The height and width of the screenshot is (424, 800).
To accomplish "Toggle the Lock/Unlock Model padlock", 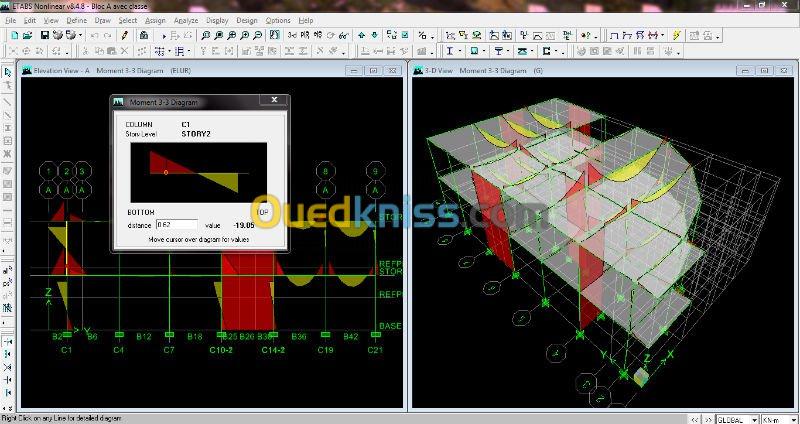I will coord(144,35).
